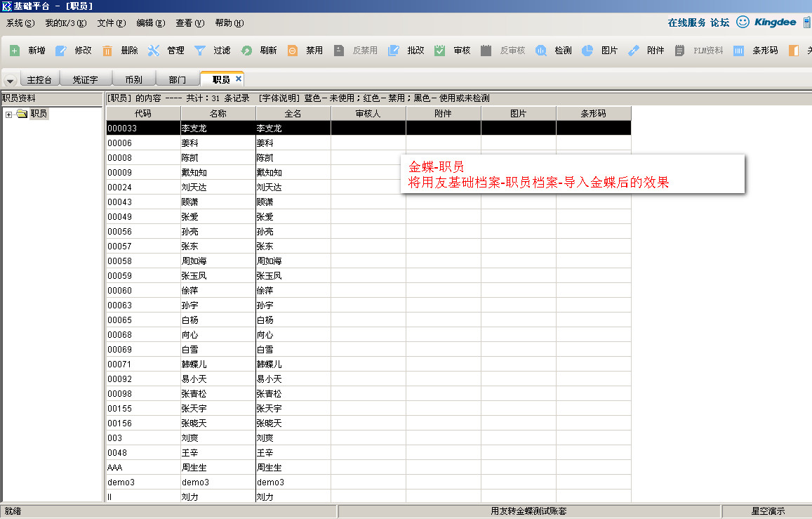
Task: Click the 禁用 (Disable) toolbar icon
Action: [x=293, y=51]
